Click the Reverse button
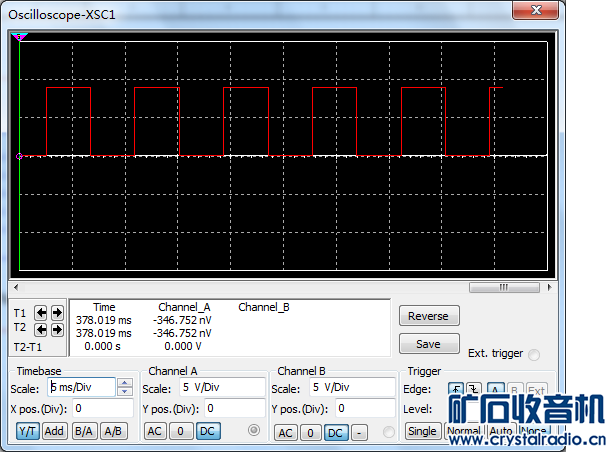 click(x=429, y=316)
